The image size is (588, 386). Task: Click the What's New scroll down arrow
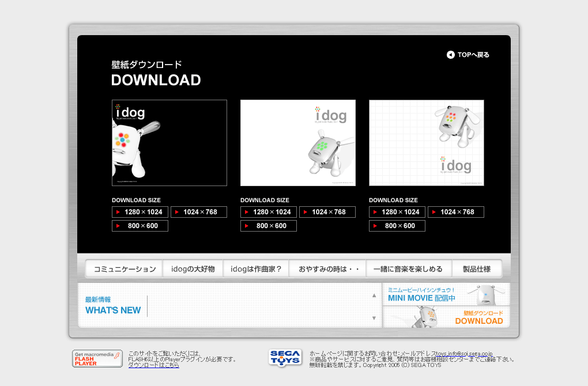tap(374, 318)
